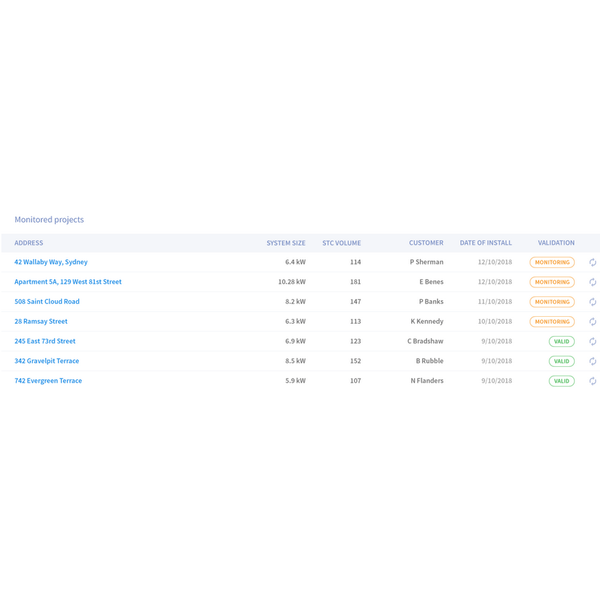
Task: Open Apartment 5A, 129 West 81st Street link
Action: (x=68, y=282)
